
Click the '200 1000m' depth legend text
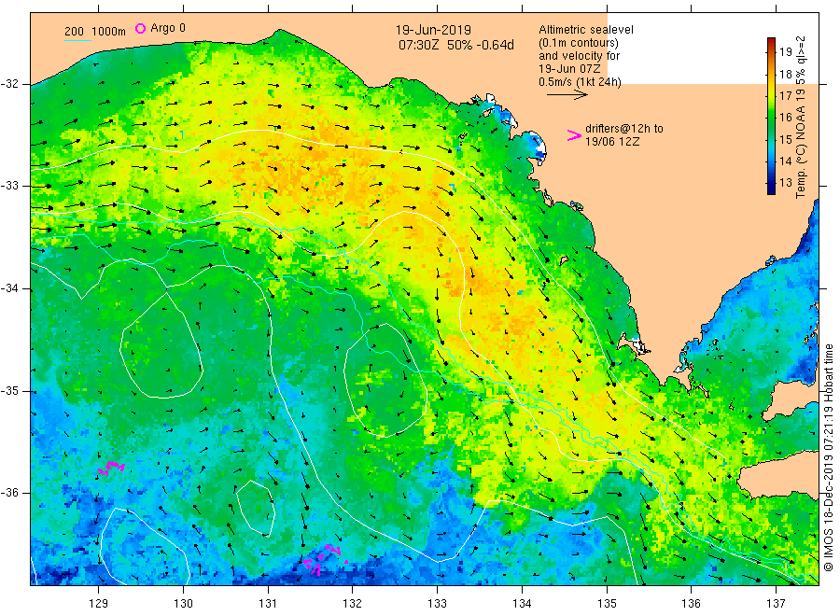tap(95, 32)
